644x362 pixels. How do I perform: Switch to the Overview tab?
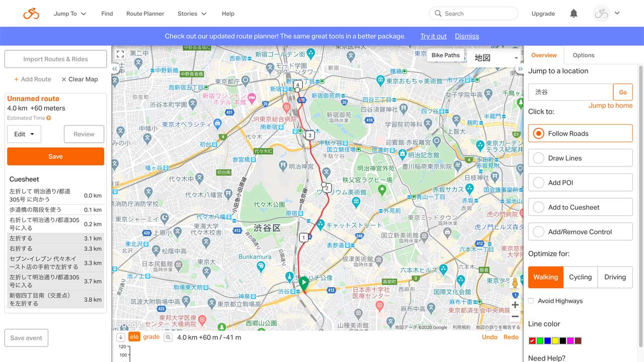click(544, 55)
